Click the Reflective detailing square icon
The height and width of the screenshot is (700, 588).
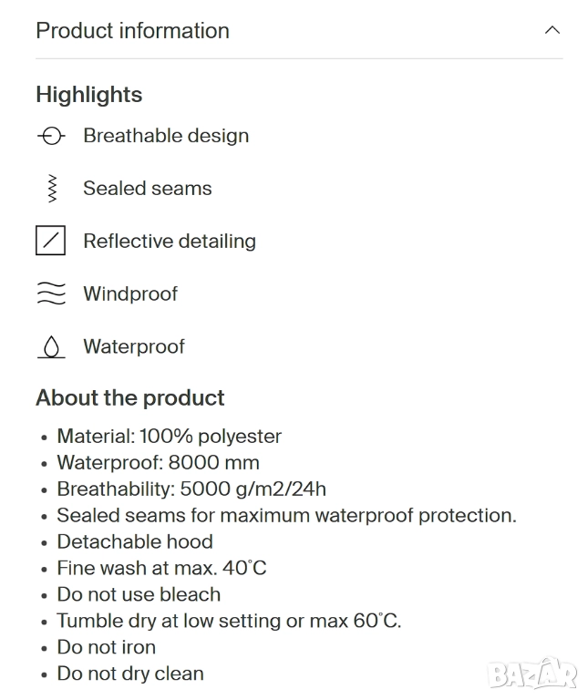coord(51,242)
